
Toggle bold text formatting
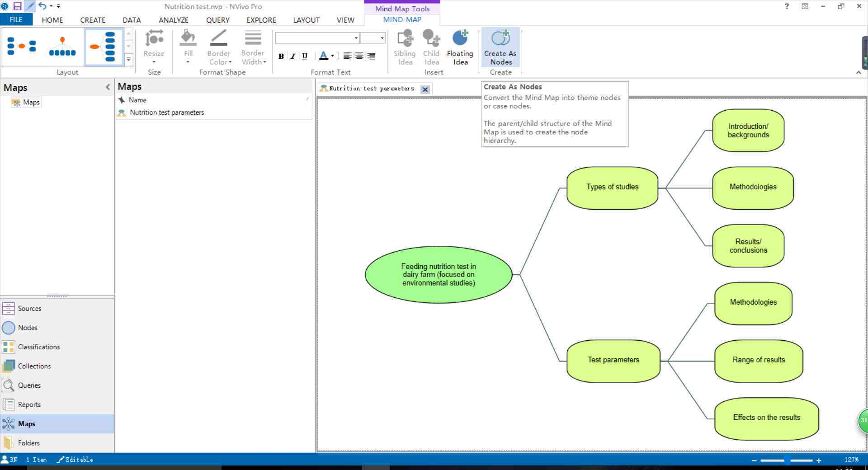(x=281, y=56)
